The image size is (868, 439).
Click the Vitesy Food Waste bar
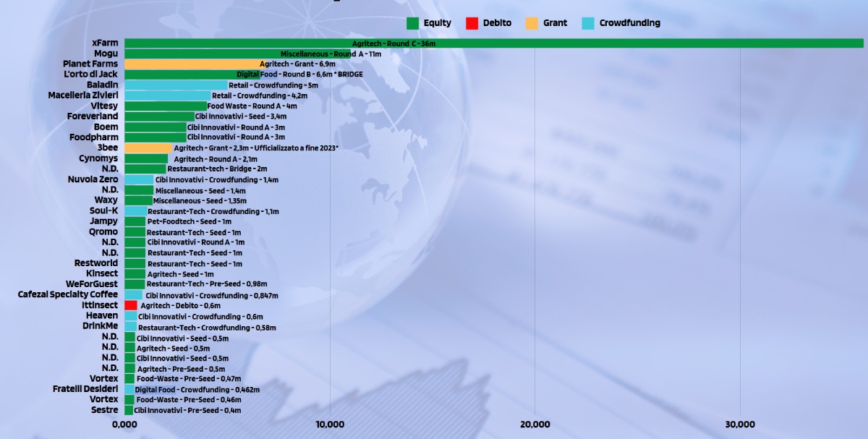tap(166, 106)
